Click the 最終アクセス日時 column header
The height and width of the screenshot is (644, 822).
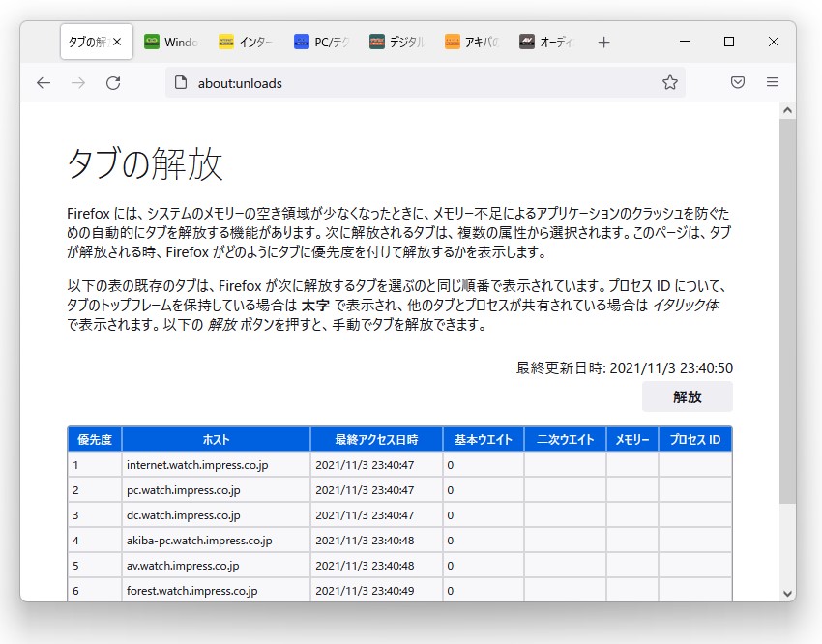376,439
